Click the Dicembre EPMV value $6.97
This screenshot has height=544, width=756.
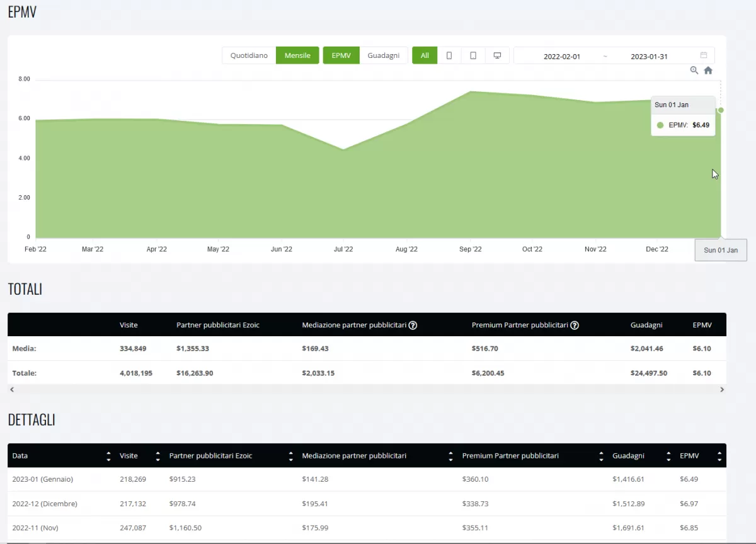click(689, 504)
